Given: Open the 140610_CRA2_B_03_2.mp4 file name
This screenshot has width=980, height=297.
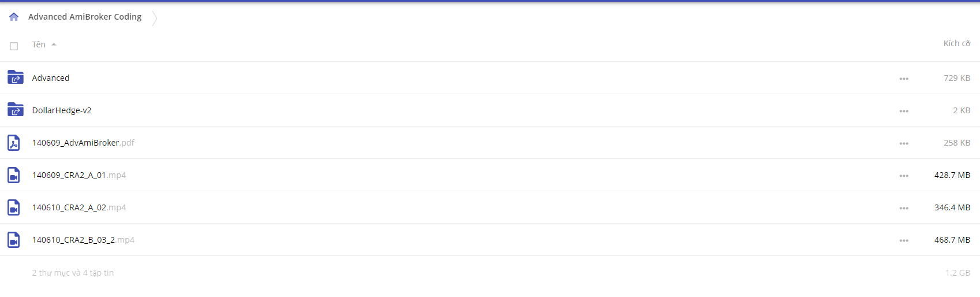Looking at the screenshot, I should (83, 240).
